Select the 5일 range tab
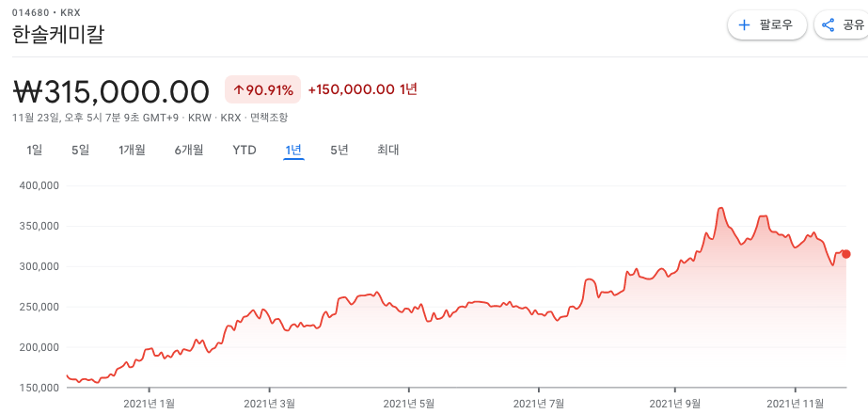 80,151
